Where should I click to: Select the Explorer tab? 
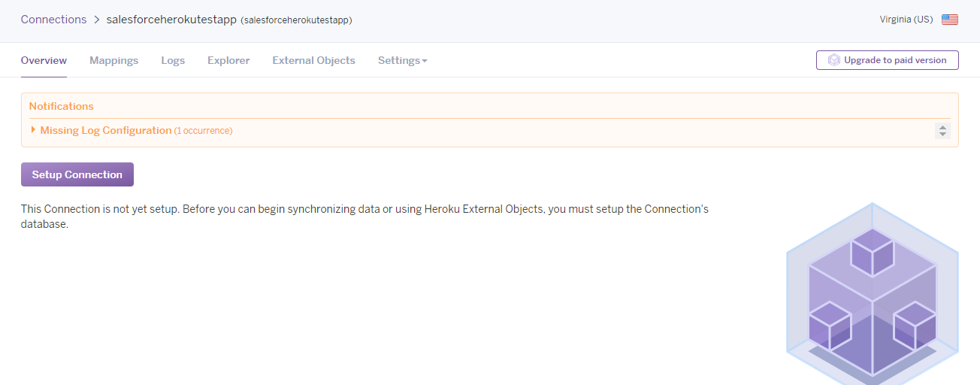point(228,60)
